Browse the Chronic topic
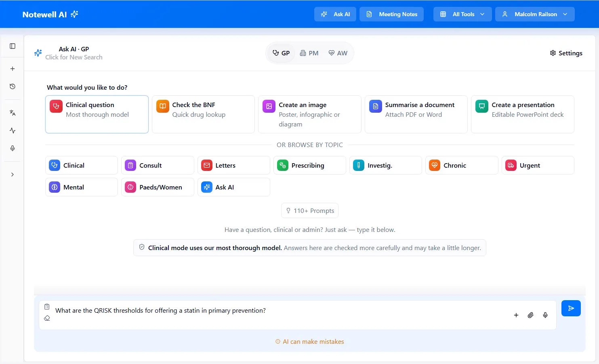The image size is (599, 364). (x=462, y=165)
